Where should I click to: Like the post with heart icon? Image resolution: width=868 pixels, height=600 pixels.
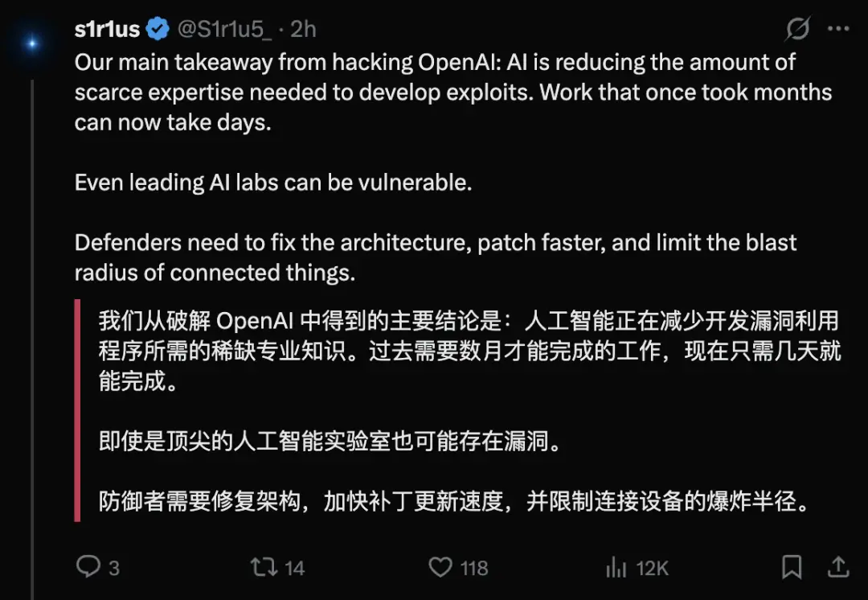click(440, 567)
